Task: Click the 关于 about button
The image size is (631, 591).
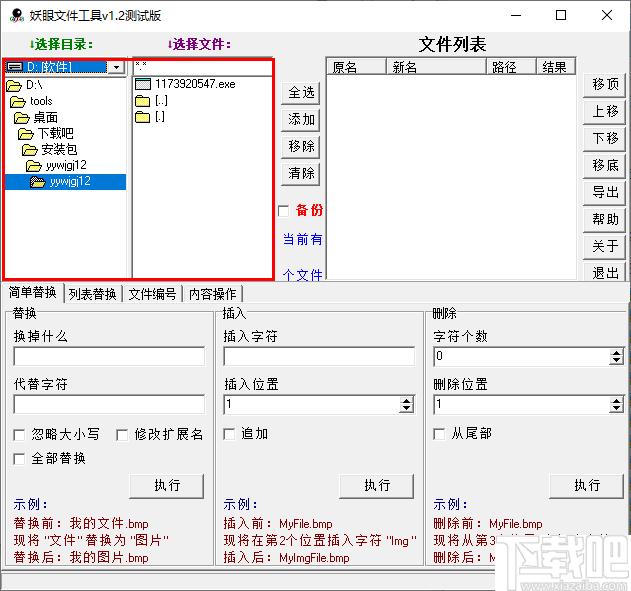Action: tap(604, 247)
